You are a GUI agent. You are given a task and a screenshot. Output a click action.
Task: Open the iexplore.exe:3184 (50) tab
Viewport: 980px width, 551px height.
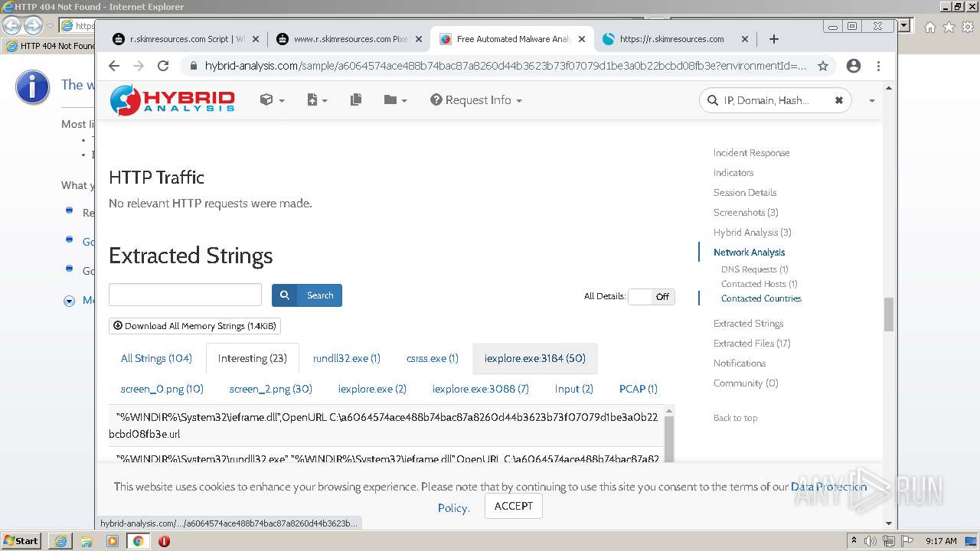(535, 358)
